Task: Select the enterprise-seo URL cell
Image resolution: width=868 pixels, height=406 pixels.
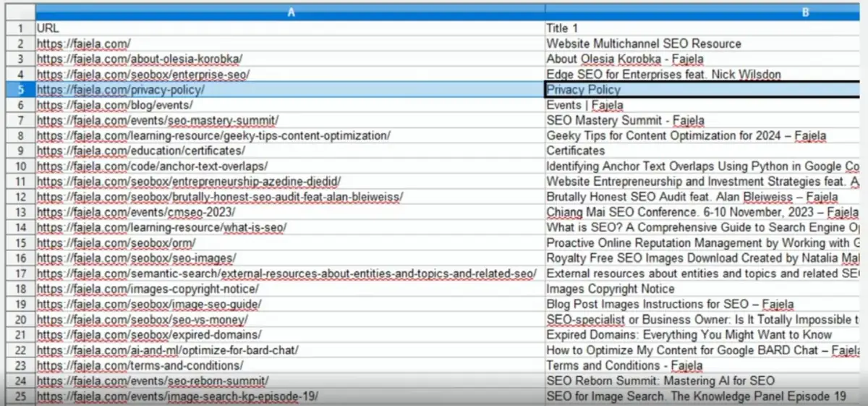Action: click(x=143, y=75)
